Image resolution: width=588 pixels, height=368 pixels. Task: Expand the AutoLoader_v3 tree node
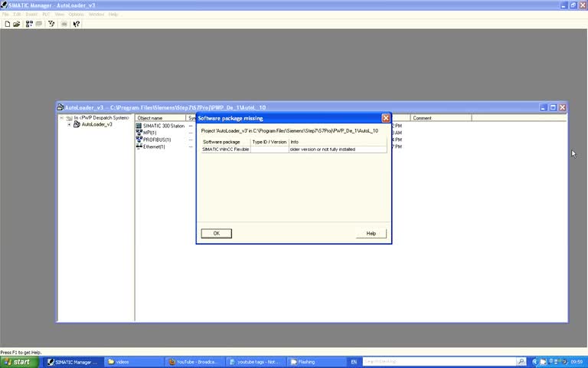pos(69,124)
